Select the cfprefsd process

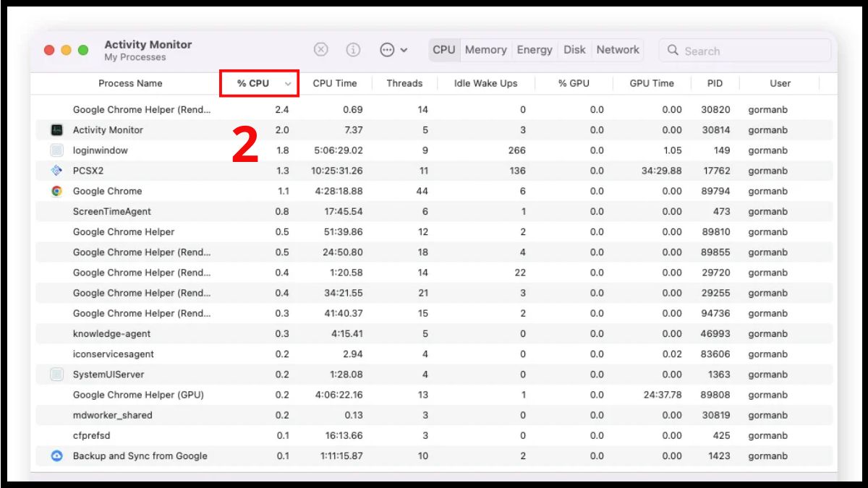[91, 436]
